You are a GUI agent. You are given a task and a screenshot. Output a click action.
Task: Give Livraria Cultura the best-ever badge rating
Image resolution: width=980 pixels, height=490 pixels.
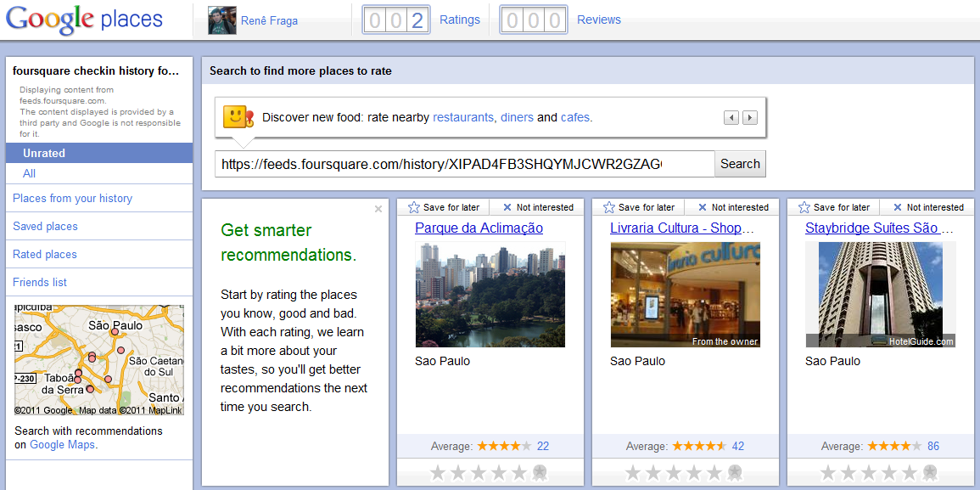click(735, 473)
